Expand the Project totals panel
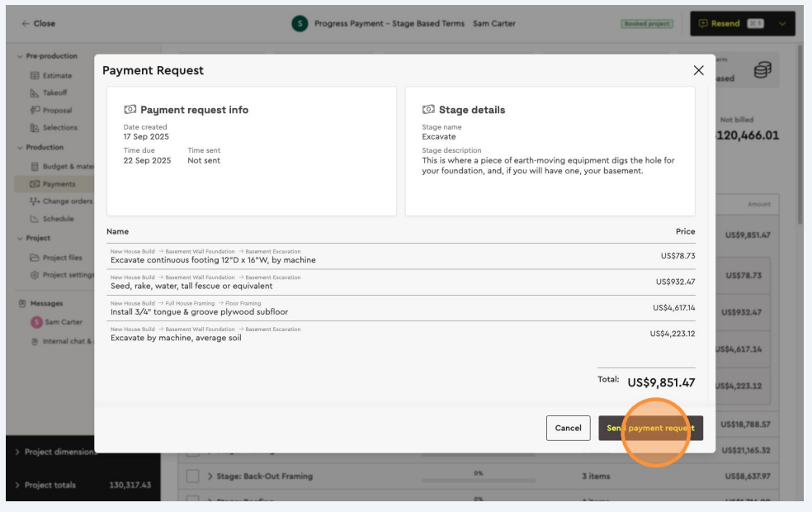This screenshot has width=812, height=512. click(x=18, y=485)
